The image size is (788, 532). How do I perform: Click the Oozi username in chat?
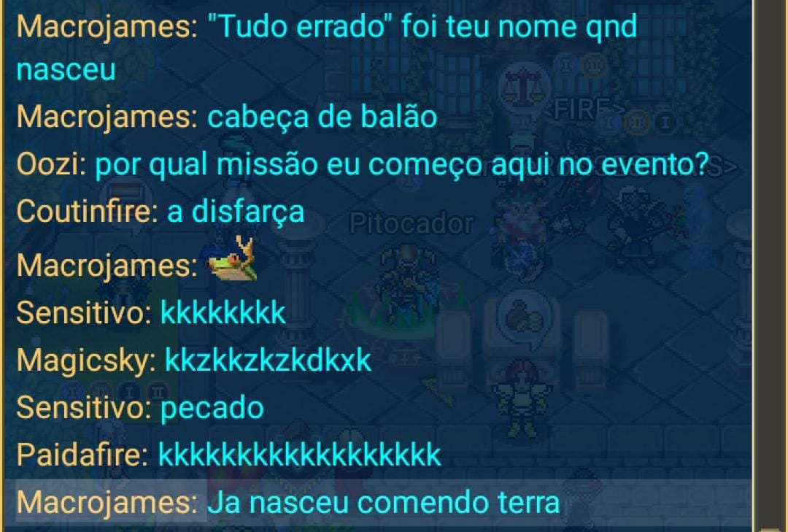point(51,164)
